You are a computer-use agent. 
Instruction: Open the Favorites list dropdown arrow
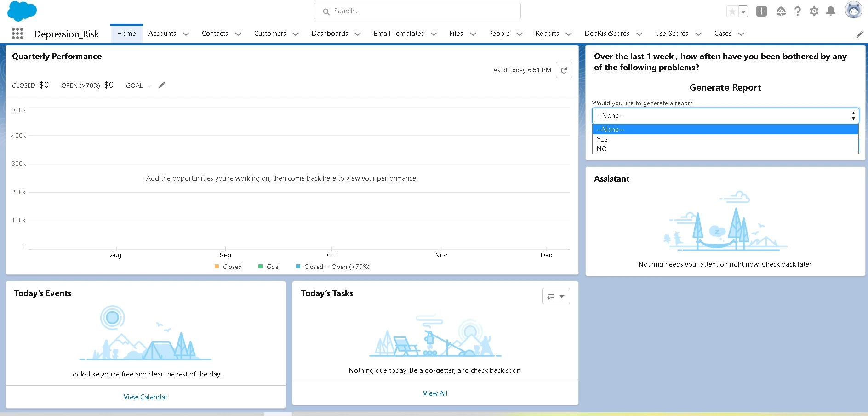[743, 11]
